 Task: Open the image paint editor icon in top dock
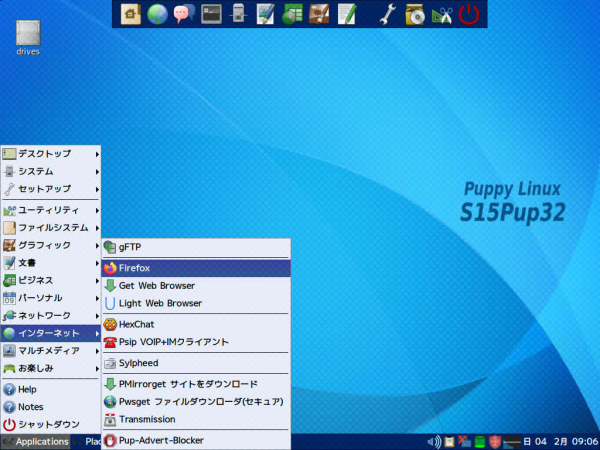tap(265, 14)
